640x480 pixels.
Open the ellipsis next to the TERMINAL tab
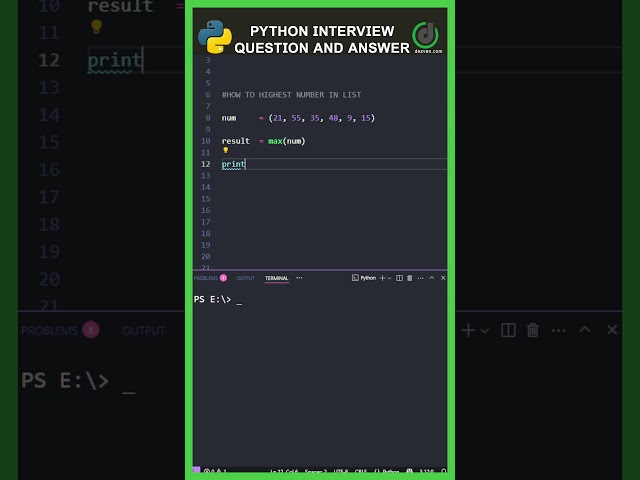click(299, 278)
